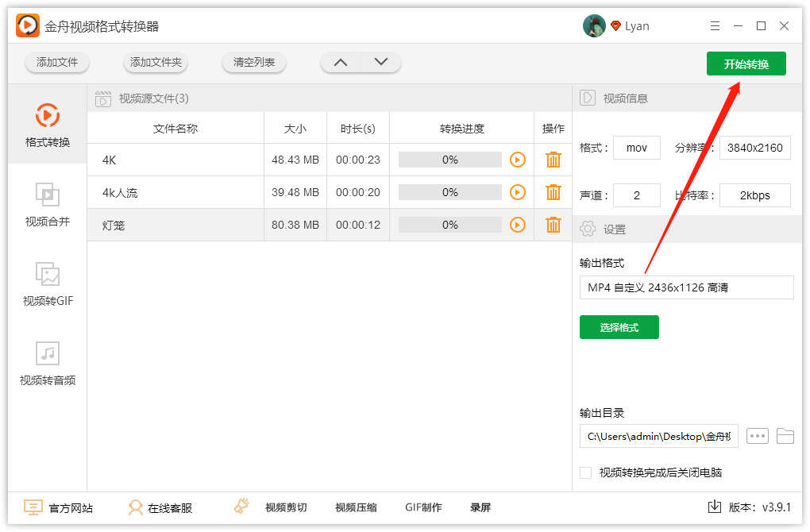
Task: Click the 声道 value box showing 2
Action: 636,195
